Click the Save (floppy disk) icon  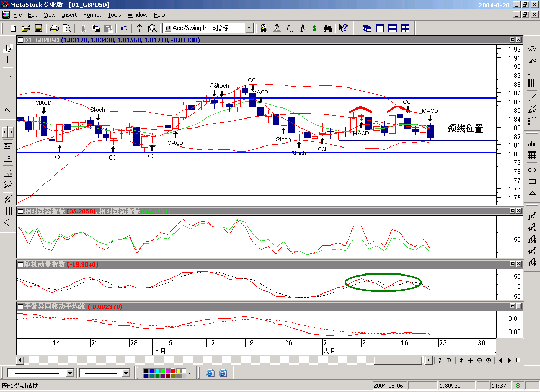(x=38, y=28)
